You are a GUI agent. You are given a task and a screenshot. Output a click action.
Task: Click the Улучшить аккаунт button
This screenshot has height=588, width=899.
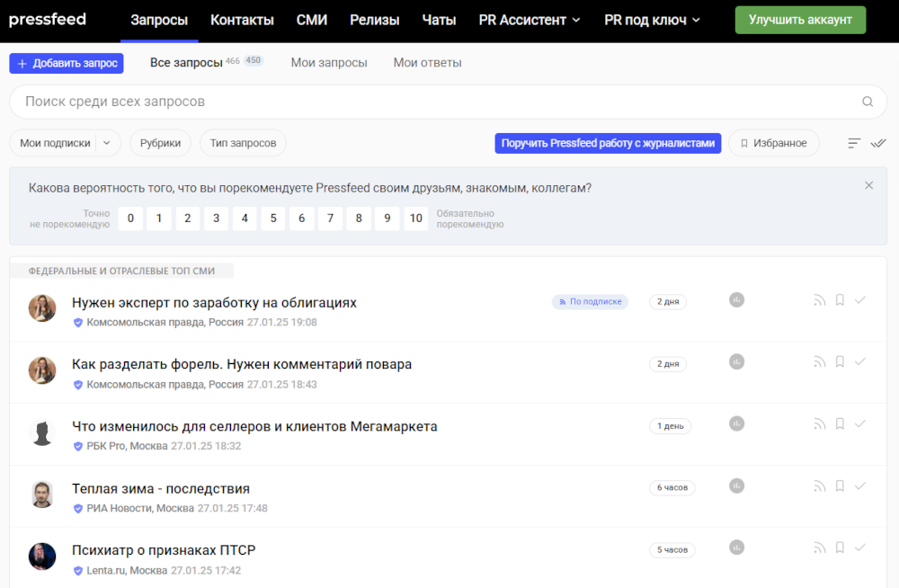click(x=800, y=20)
